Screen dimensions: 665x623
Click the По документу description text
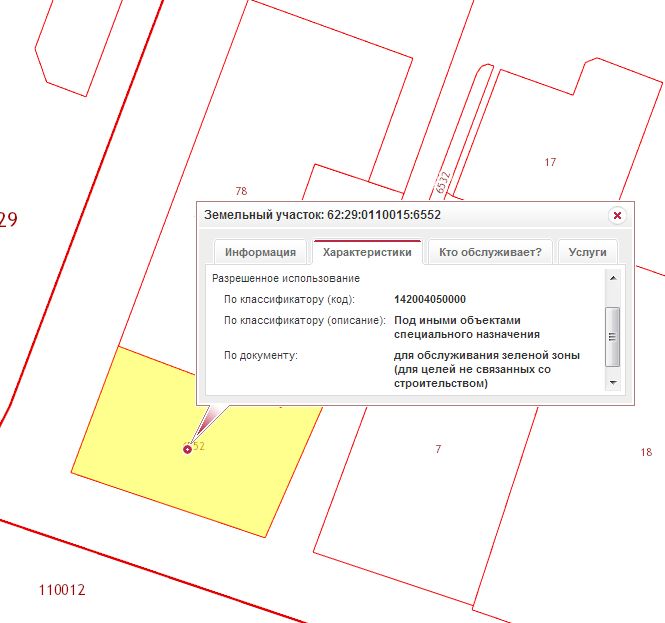(x=487, y=369)
